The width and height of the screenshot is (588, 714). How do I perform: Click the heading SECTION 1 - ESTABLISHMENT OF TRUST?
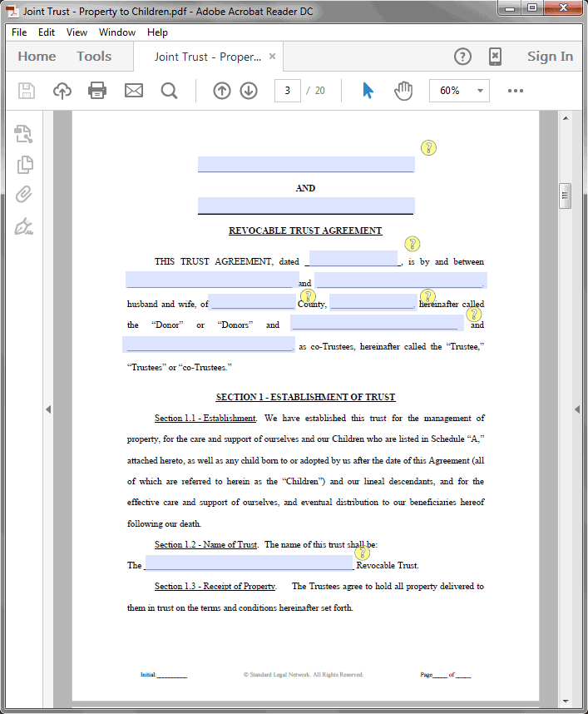pyautogui.click(x=305, y=397)
